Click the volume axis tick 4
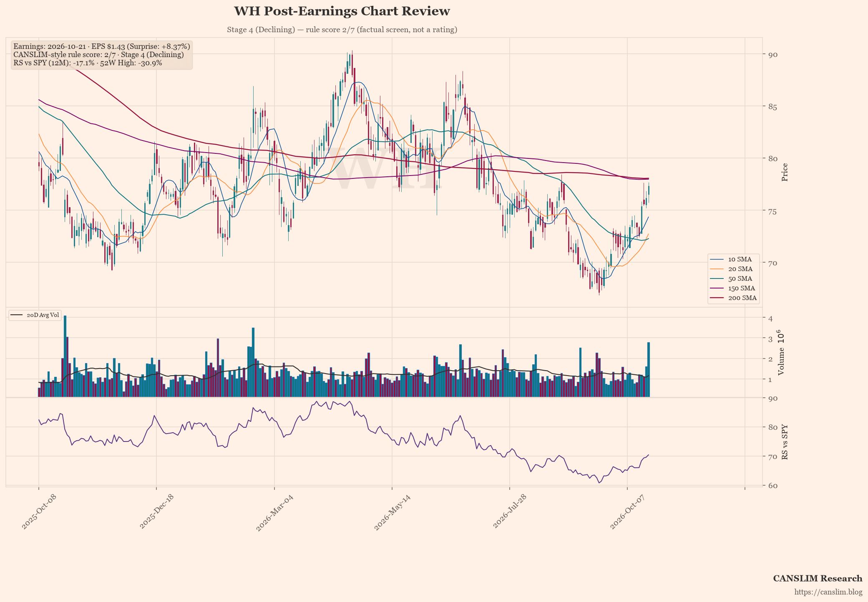The image size is (868, 602). pyautogui.click(x=770, y=319)
